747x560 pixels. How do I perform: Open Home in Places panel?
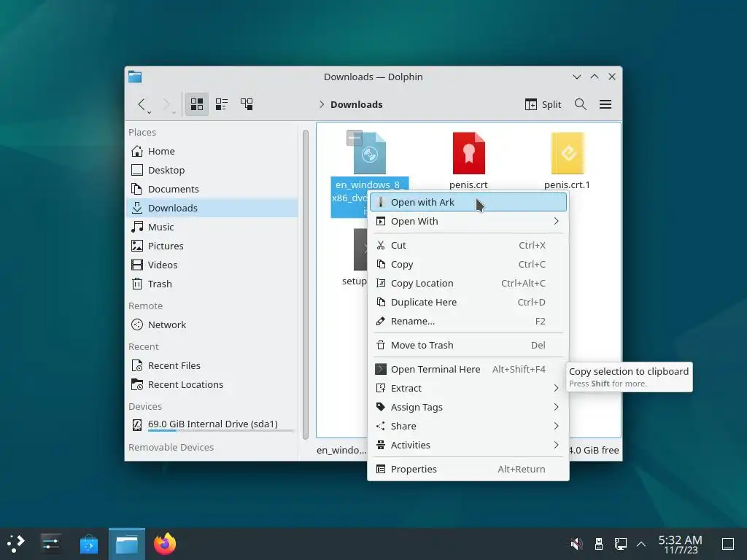click(x=212, y=152)
